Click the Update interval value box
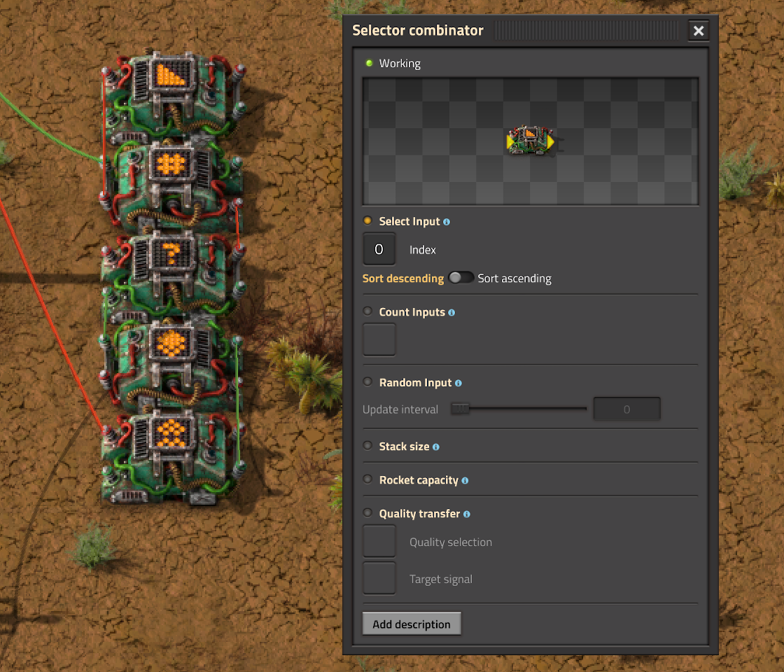The height and width of the screenshot is (672, 784). click(x=626, y=409)
